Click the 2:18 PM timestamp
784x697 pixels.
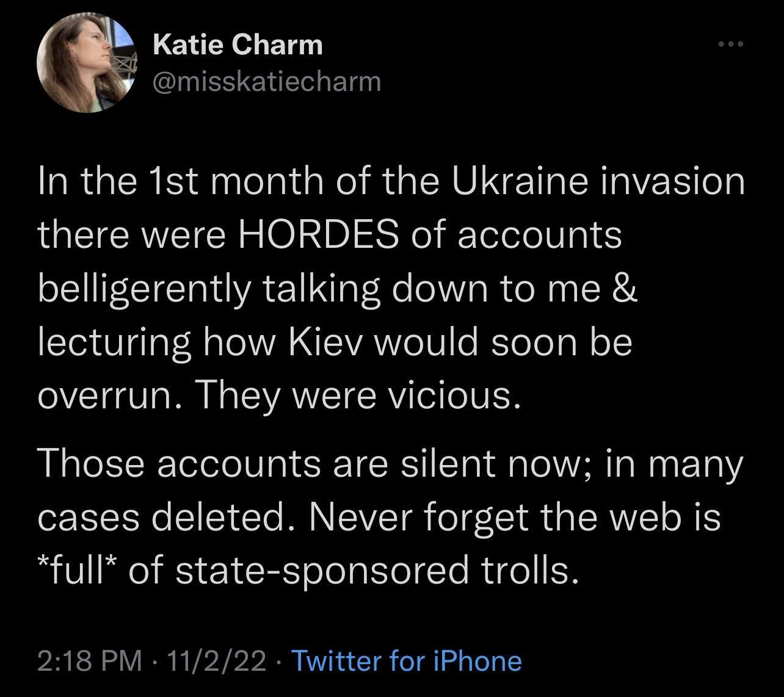click(x=88, y=662)
